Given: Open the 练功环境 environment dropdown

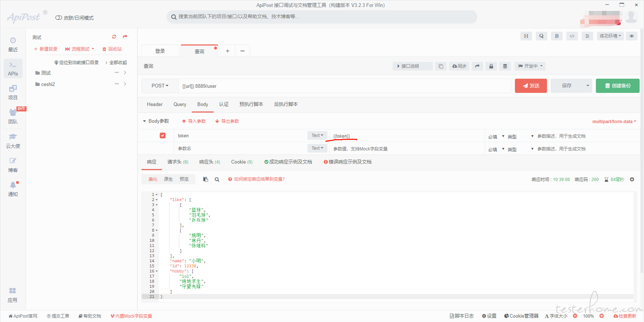Looking at the screenshot, I should pyautogui.click(x=610, y=36).
